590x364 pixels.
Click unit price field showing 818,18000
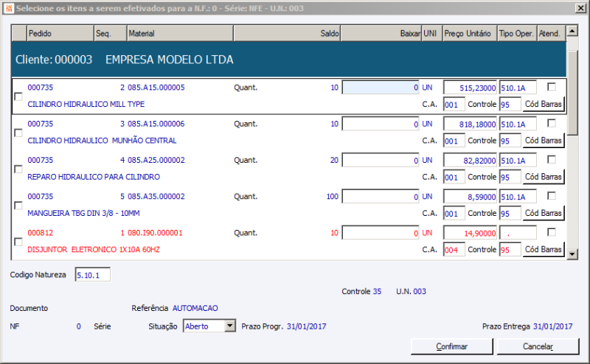(x=470, y=124)
